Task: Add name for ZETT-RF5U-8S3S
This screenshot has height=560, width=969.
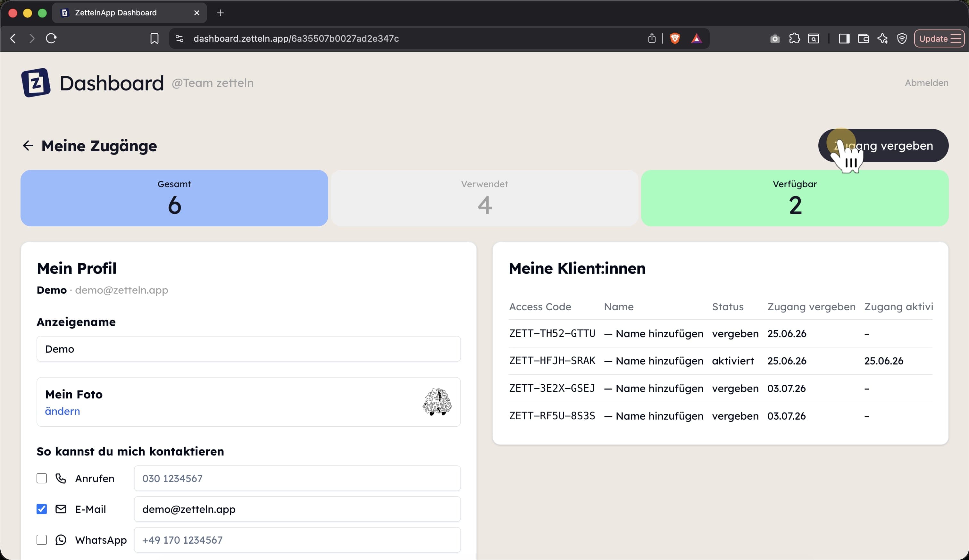Action: coord(654,416)
